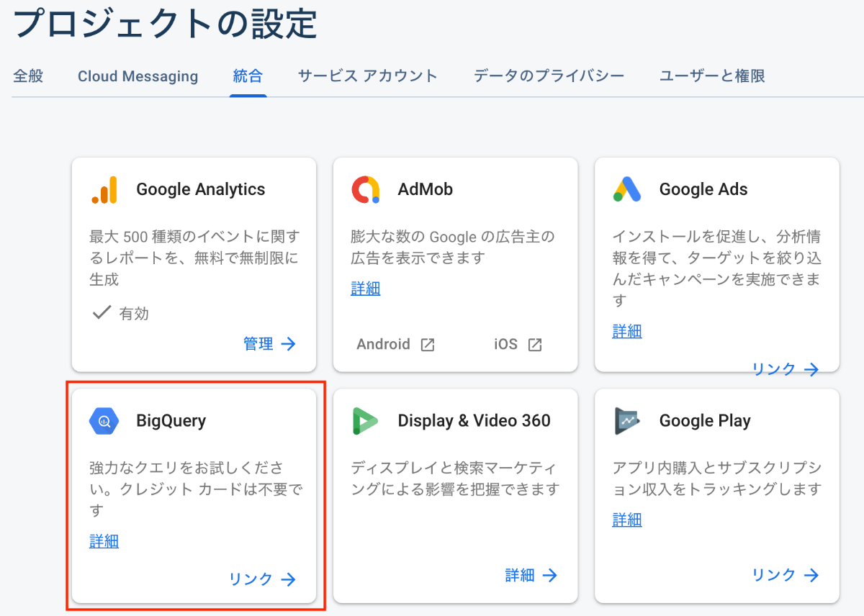This screenshot has width=864, height=616.
Task: Open the 詳細 link in AdMob card
Action: coord(366,289)
